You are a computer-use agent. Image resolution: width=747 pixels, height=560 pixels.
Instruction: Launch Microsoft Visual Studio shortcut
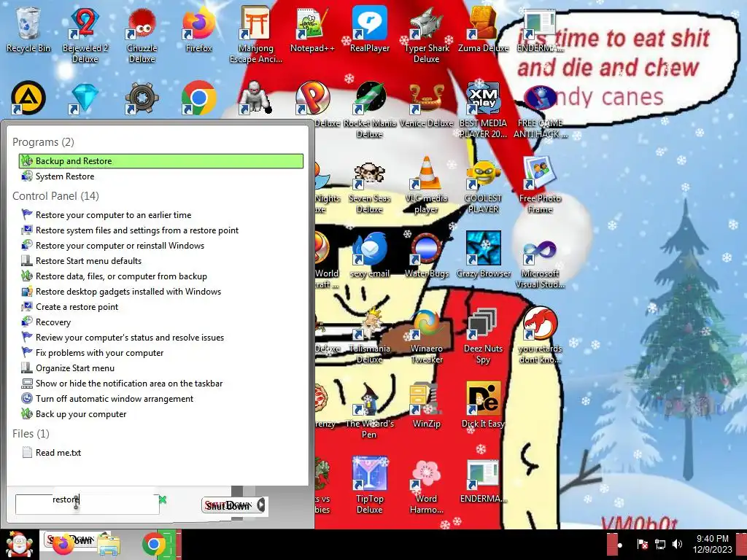pyautogui.click(x=541, y=260)
